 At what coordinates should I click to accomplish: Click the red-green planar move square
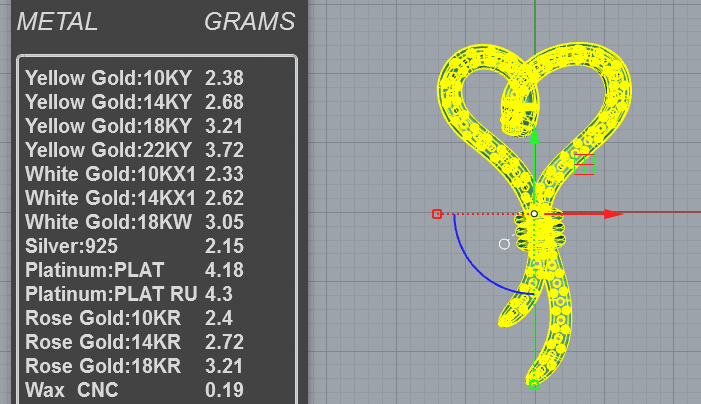tap(584, 164)
